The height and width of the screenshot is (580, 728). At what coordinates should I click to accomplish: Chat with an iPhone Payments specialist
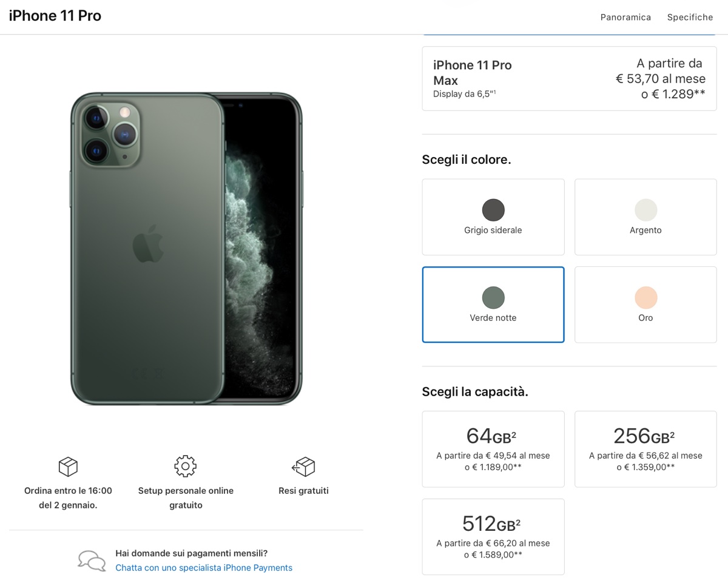(x=204, y=568)
